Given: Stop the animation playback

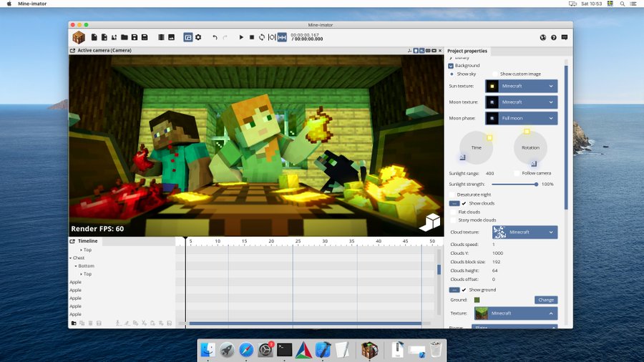Looking at the screenshot, I should pos(252,37).
